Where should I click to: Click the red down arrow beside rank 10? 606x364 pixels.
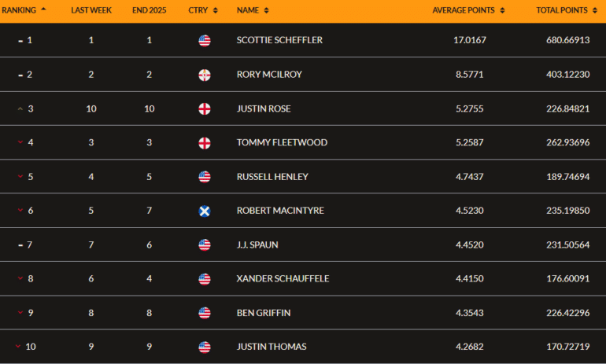17,347
